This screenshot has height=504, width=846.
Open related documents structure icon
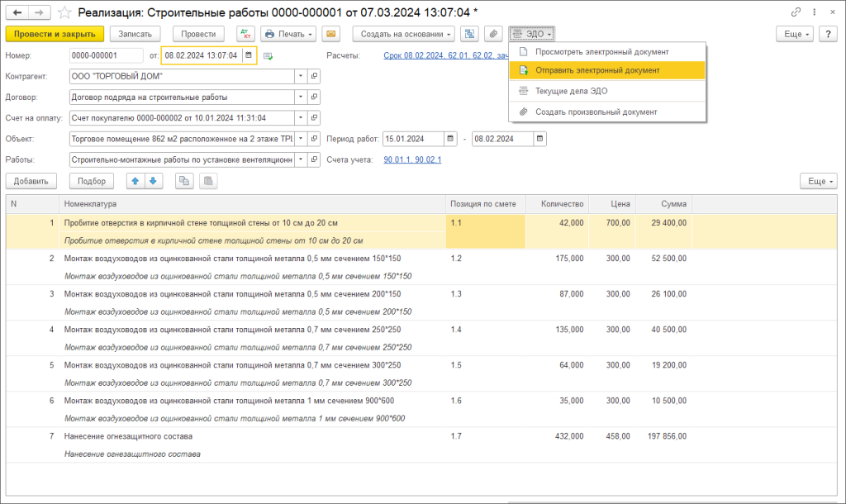pyautogui.click(x=469, y=34)
